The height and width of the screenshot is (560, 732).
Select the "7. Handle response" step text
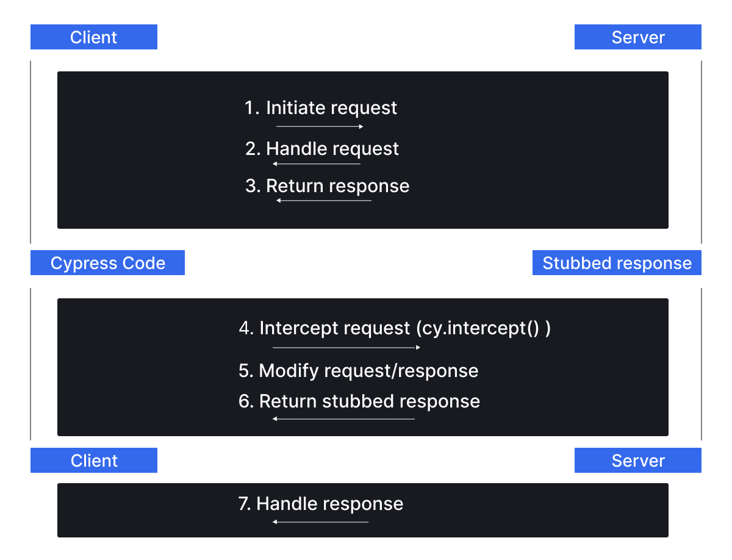coord(321,504)
